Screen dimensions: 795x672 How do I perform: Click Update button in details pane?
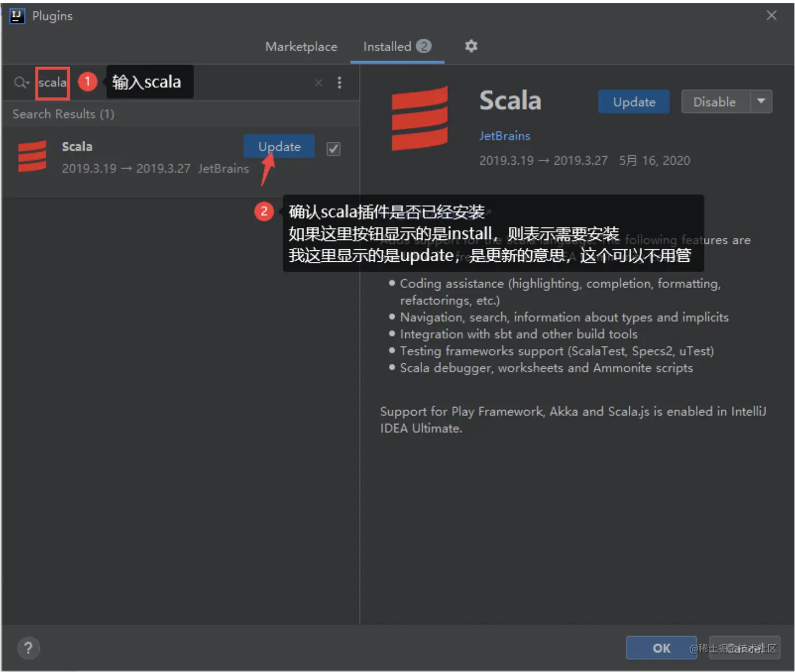pyautogui.click(x=634, y=102)
